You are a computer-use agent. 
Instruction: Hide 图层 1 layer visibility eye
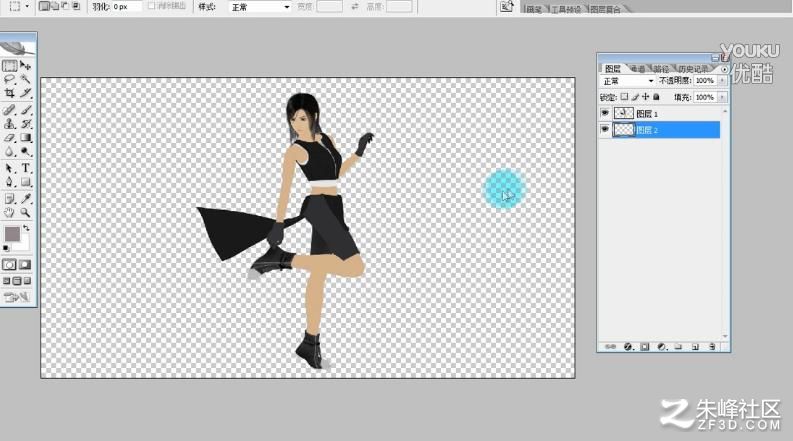point(604,113)
